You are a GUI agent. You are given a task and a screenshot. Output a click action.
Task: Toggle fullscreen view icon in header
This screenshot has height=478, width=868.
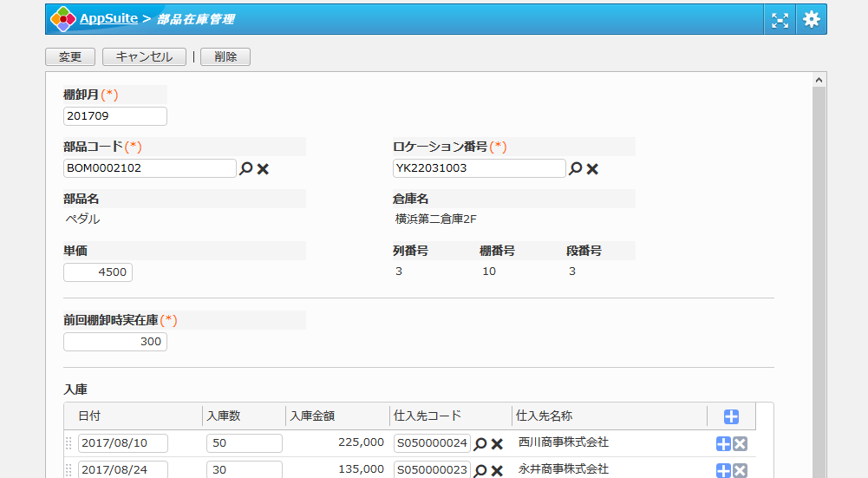click(780, 19)
